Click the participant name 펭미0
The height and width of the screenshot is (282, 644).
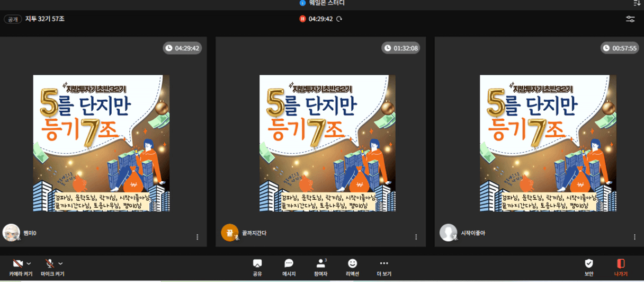[x=30, y=233]
